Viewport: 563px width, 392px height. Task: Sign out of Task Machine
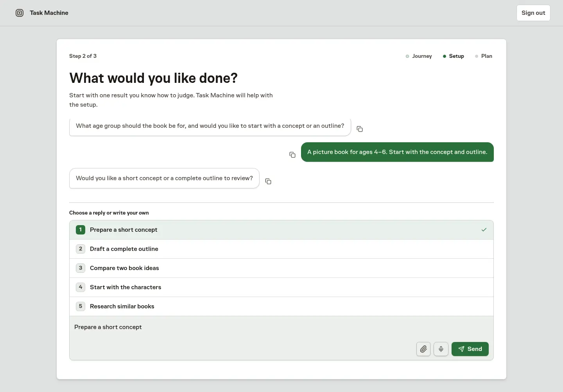click(x=533, y=13)
